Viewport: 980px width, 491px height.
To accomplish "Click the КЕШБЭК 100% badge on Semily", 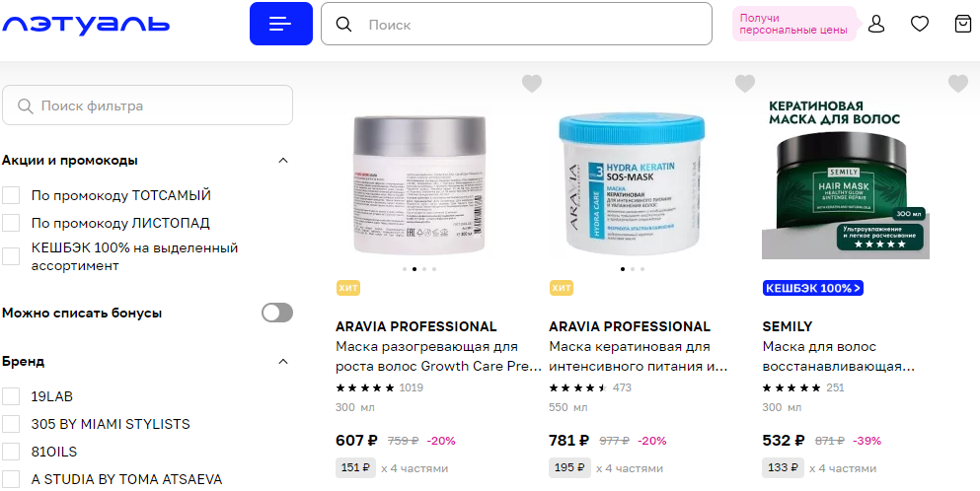I will click(x=813, y=288).
